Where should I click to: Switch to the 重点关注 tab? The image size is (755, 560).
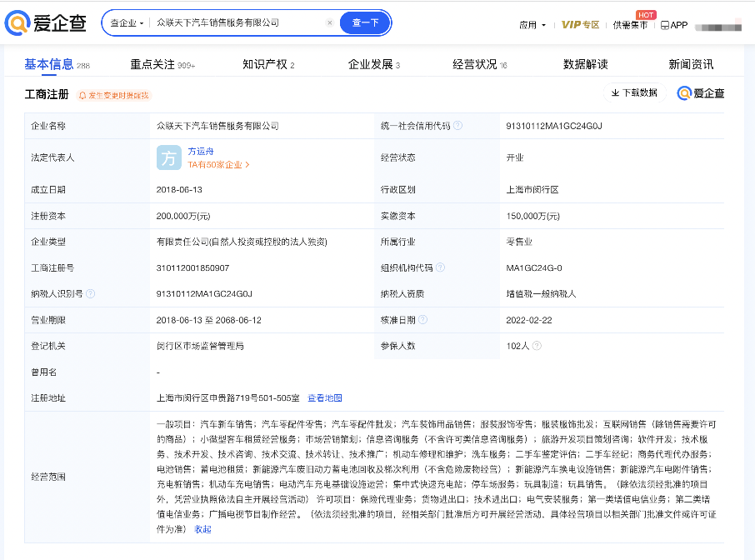click(162, 64)
